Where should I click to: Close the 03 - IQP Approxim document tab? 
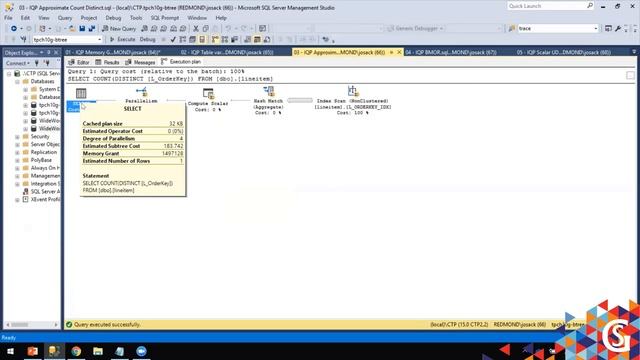(x=399, y=52)
